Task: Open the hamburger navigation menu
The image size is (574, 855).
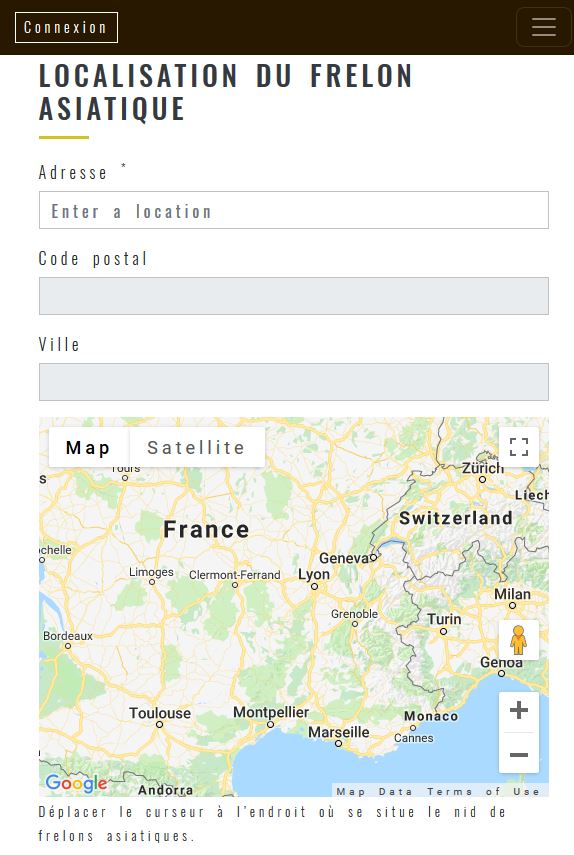Action: (543, 27)
